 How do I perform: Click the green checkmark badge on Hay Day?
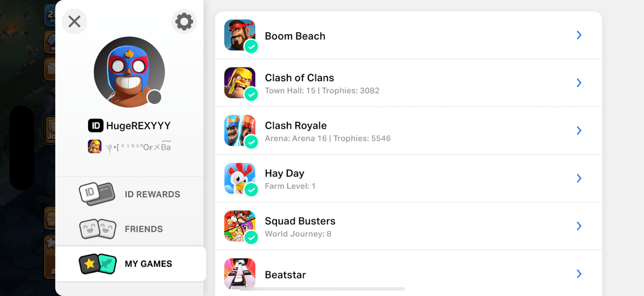pos(251,190)
